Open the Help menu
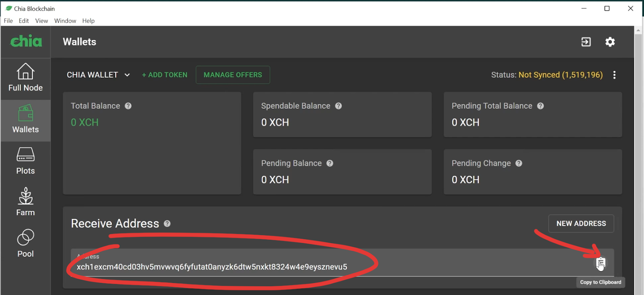This screenshot has height=295, width=644. [89, 21]
